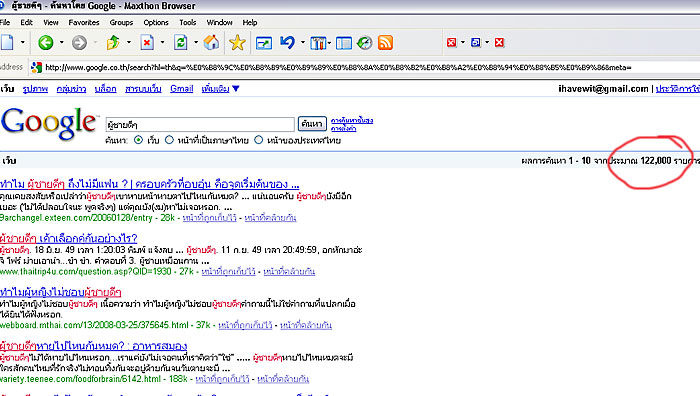Click the grey Forward arrow icon
The height and width of the screenshot is (396, 700).
tap(79, 43)
